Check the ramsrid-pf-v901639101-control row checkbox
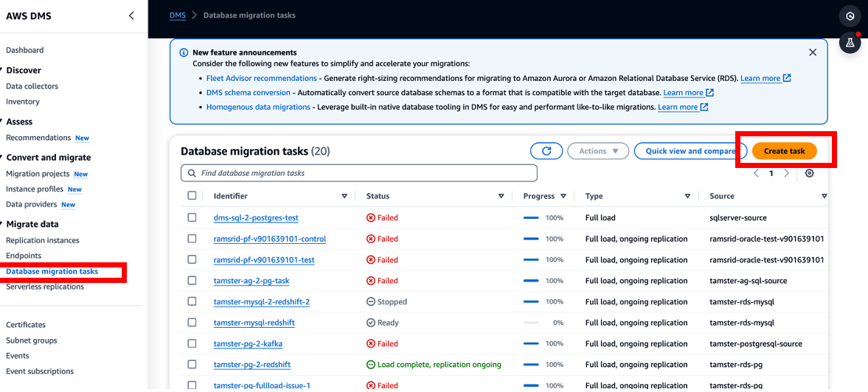The image size is (868, 392). coord(192,239)
